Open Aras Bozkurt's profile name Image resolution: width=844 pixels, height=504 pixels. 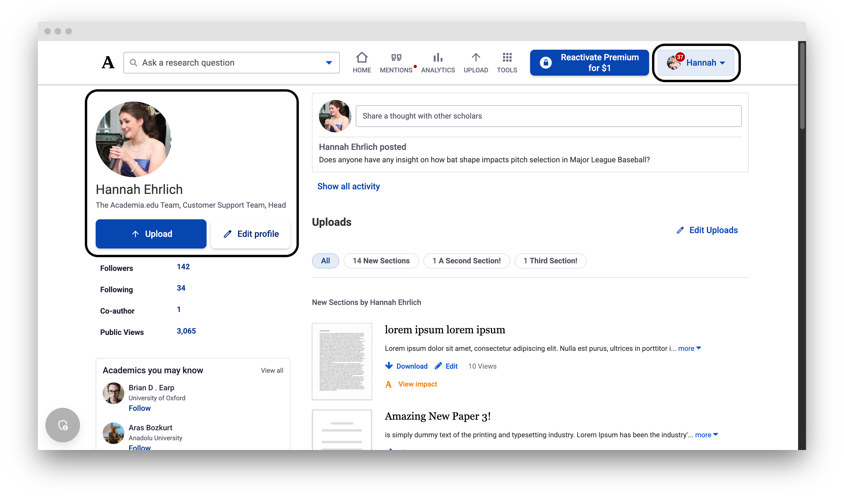pos(150,428)
